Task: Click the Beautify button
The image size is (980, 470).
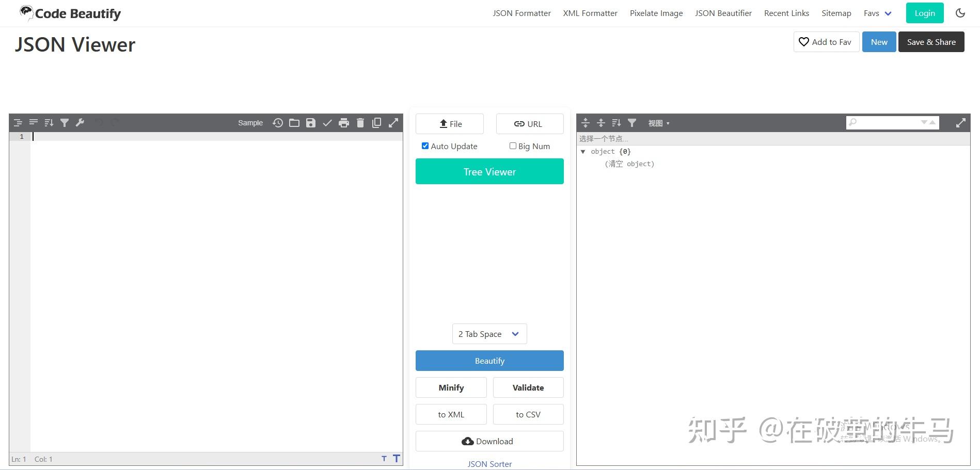Action: pyautogui.click(x=489, y=361)
